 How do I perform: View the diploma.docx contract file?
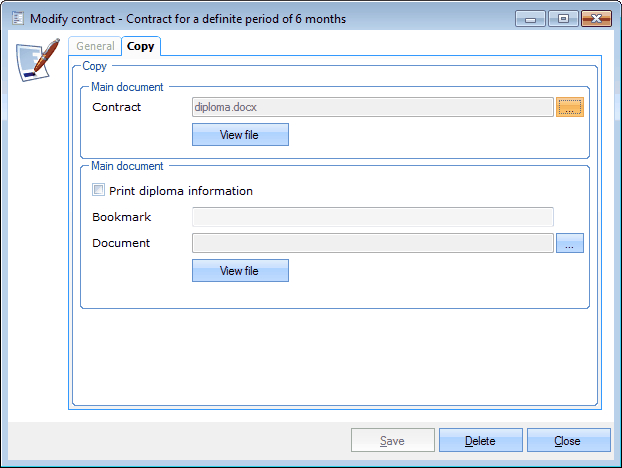[x=240, y=134]
